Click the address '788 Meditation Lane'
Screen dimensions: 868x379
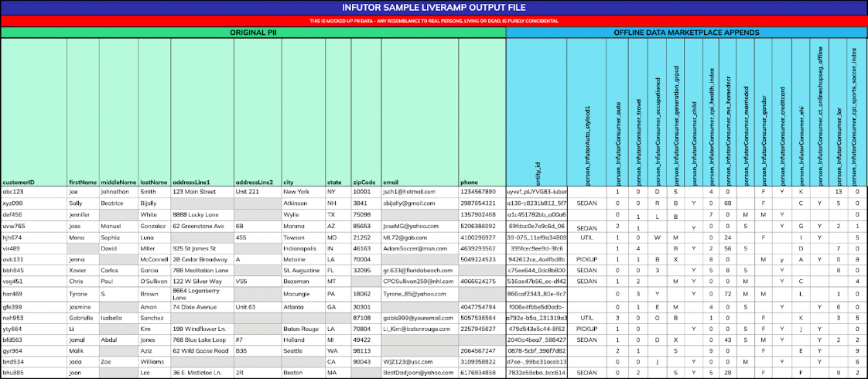[200, 270]
